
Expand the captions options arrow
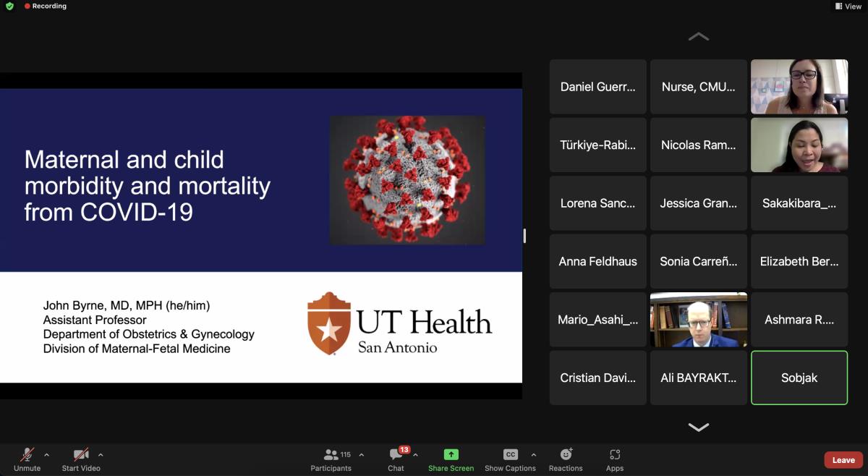(534, 455)
